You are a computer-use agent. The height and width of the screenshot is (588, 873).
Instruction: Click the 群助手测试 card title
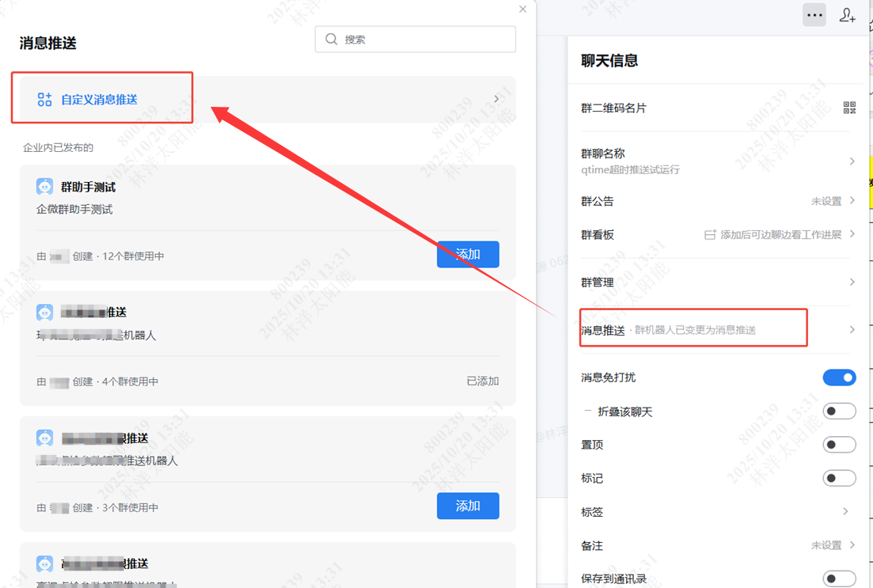pos(88,187)
